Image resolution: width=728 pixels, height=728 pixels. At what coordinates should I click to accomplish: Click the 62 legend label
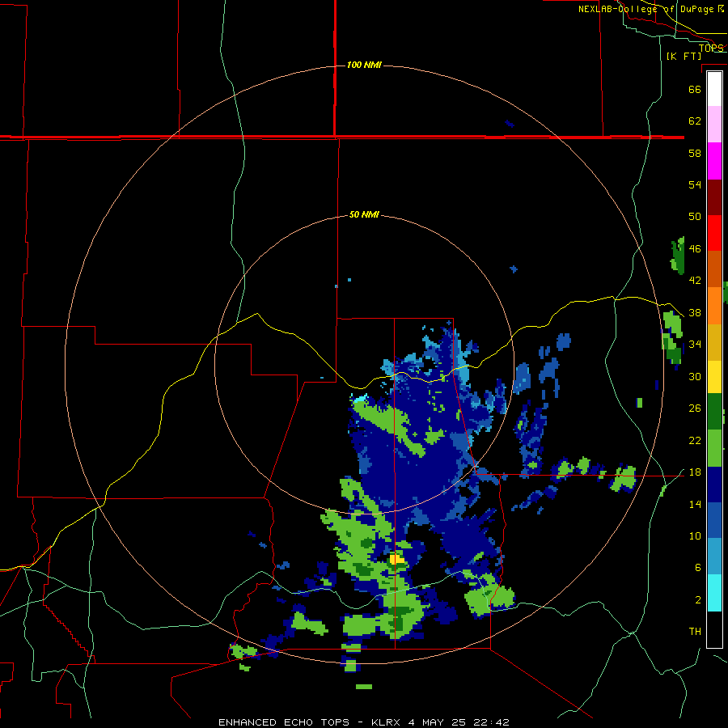coord(695,121)
